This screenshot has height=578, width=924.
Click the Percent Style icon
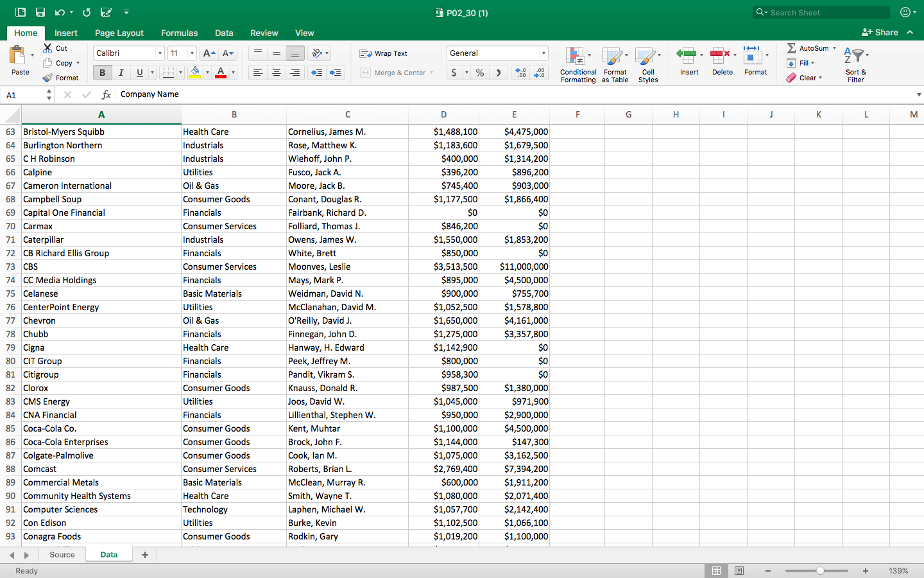pos(480,73)
